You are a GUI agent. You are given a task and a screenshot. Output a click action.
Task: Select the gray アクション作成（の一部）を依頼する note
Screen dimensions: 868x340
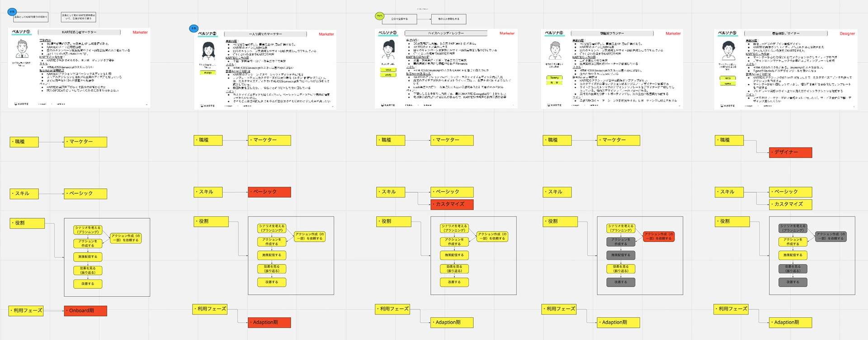(831, 236)
